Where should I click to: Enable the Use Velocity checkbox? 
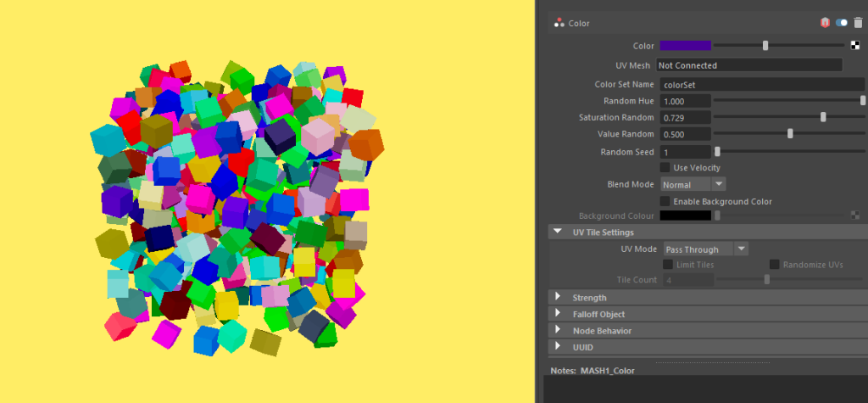tap(665, 168)
